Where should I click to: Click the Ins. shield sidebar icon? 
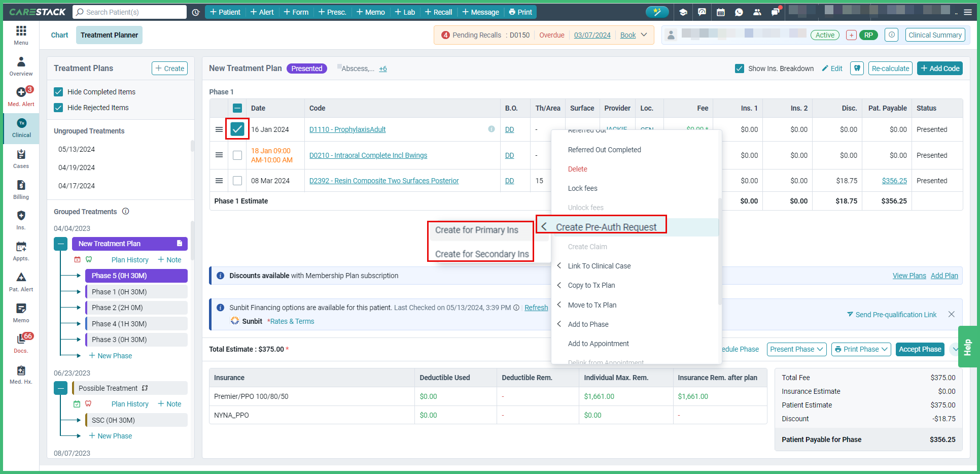point(21,219)
